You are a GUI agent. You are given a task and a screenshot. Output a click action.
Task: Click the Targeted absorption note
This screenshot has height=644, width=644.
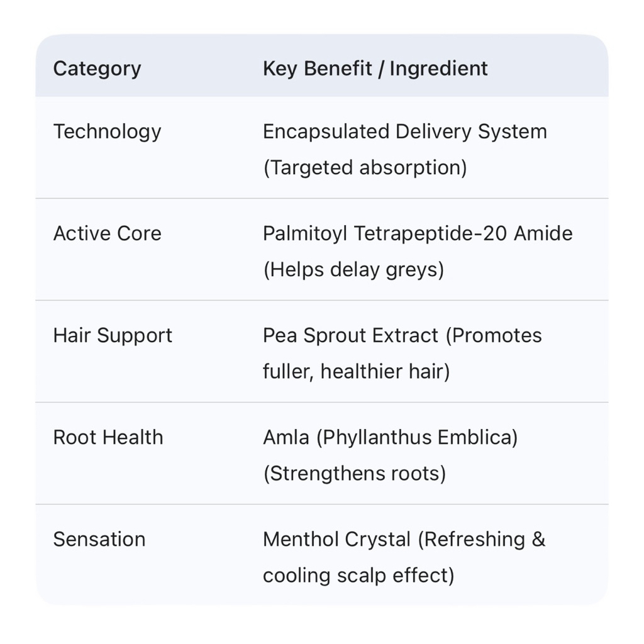(365, 168)
